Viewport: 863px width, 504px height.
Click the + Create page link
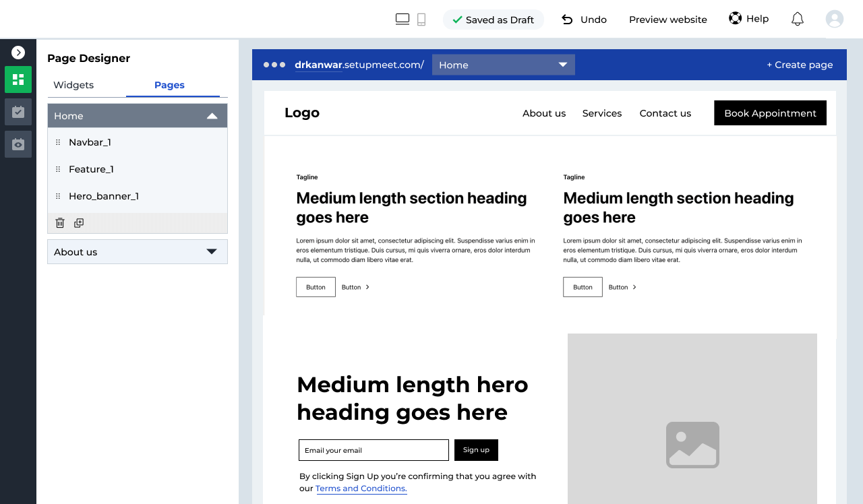point(800,65)
